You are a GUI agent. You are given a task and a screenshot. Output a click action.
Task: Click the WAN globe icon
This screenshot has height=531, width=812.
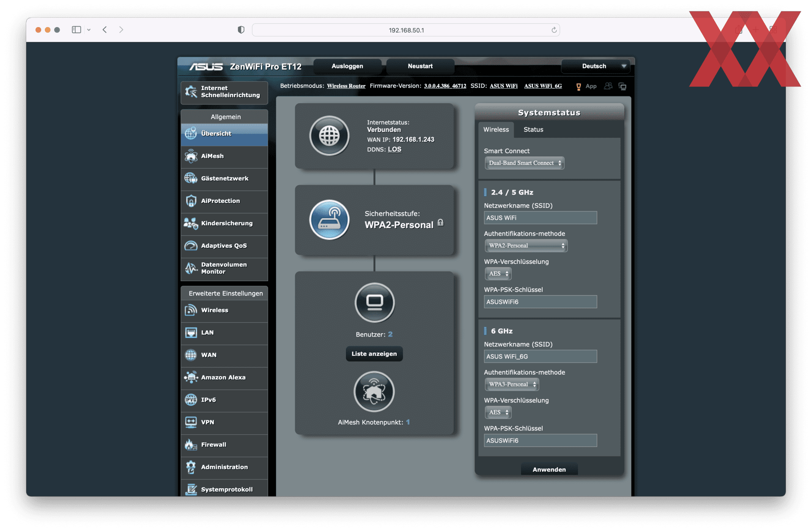[x=191, y=355]
